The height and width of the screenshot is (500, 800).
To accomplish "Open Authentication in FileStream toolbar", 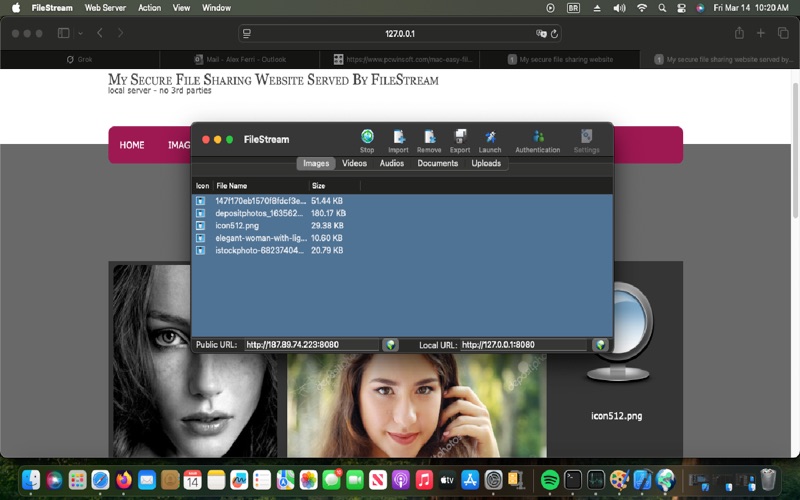I will coord(538,141).
